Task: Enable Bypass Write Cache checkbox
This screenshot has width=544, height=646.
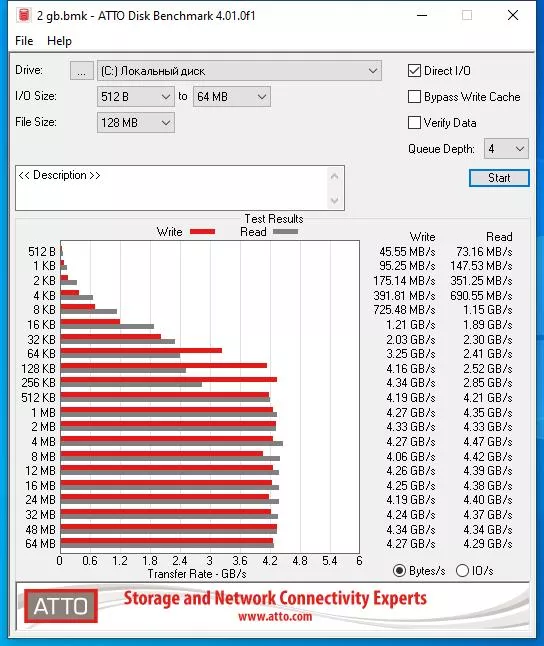Action: [414, 97]
